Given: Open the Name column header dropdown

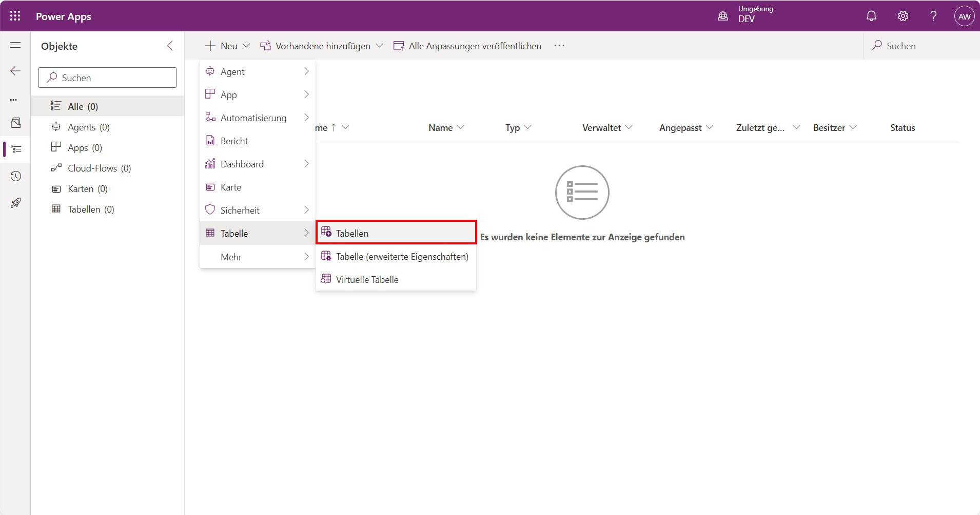Looking at the screenshot, I should pos(446,127).
